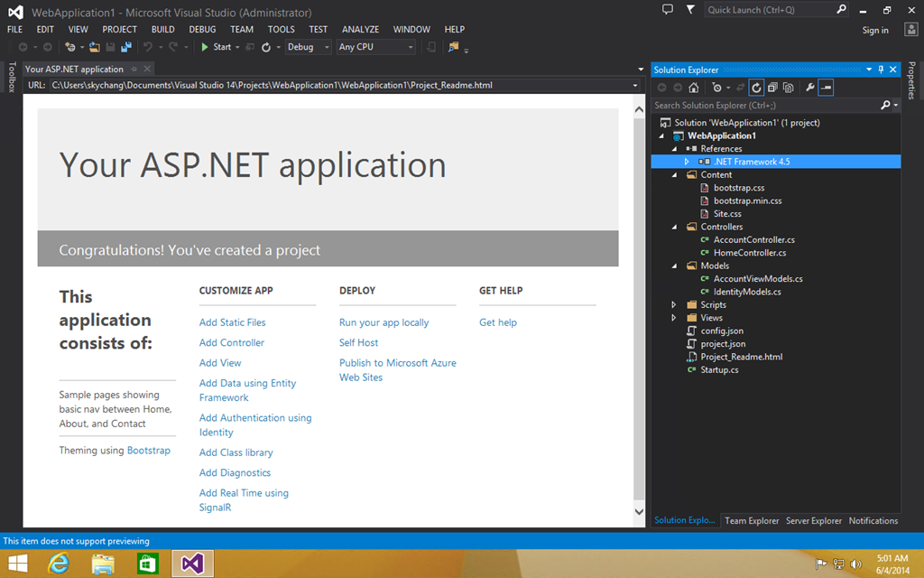
Task: Collapse the Controllers folder
Action: [x=674, y=227]
